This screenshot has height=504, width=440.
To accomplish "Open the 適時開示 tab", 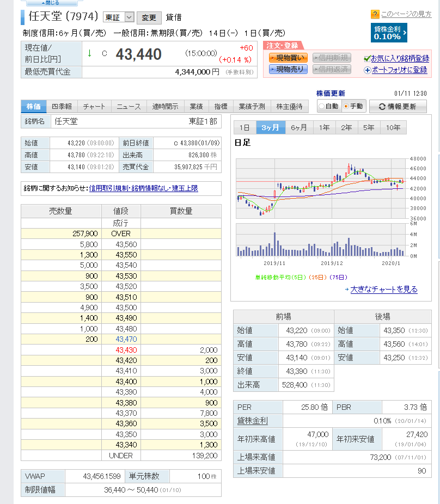I will pos(166,106).
